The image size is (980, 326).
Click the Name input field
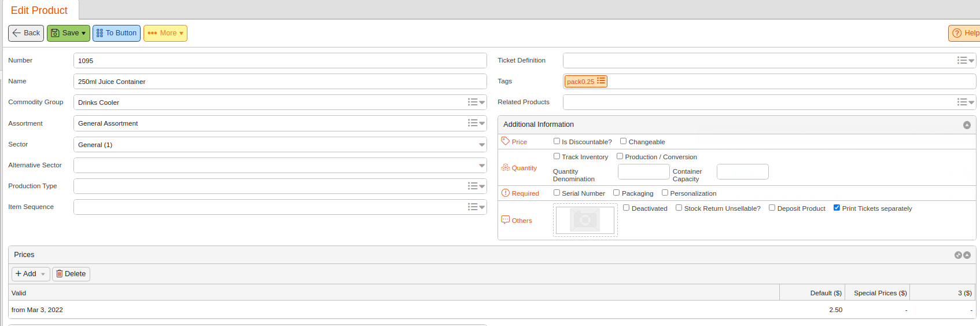[x=280, y=82]
